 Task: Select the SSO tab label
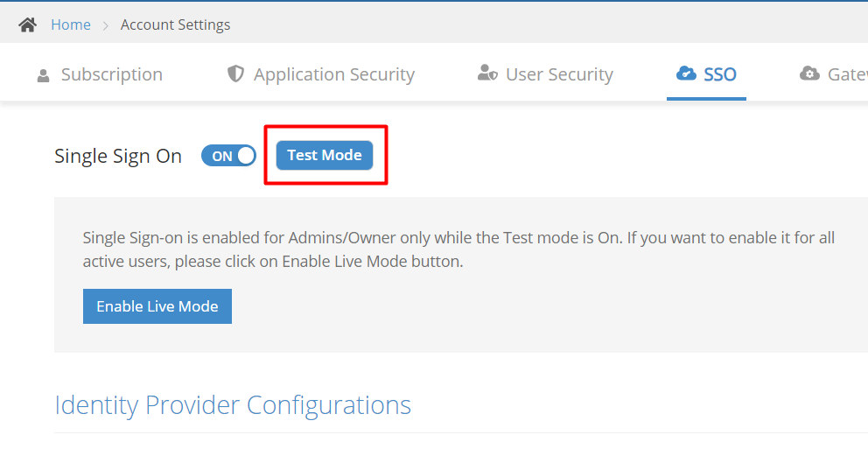tap(720, 74)
